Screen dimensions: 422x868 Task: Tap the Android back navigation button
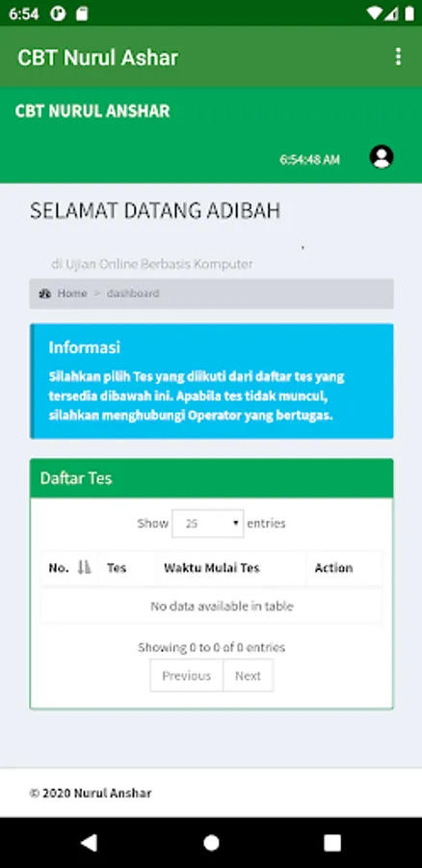coord(89,842)
